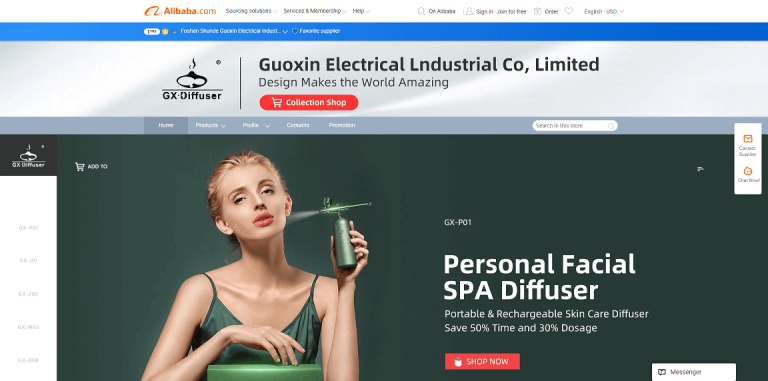Click the ADD TO cart icon

pos(79,167)
